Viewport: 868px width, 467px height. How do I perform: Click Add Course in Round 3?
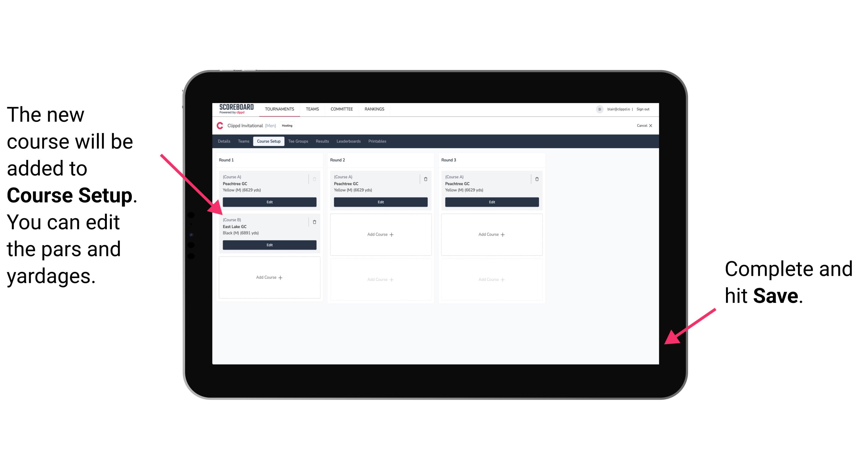pos(491,234)
